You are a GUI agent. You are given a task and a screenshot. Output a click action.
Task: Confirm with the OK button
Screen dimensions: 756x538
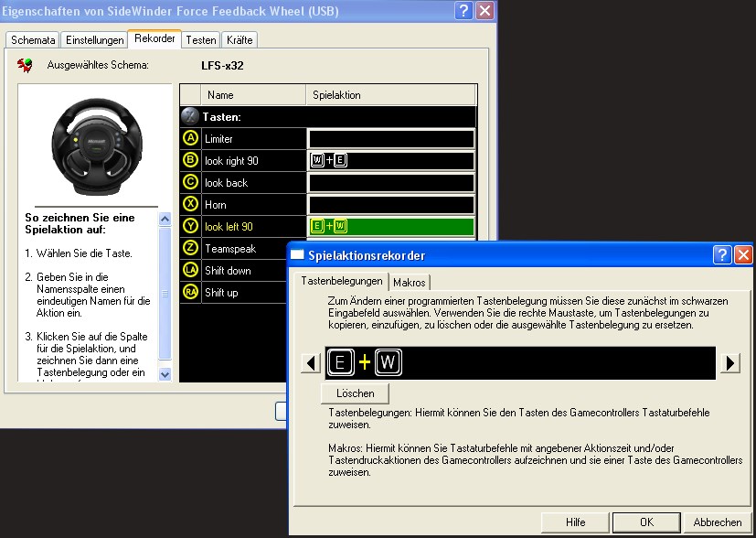pyautogui.click(x=646, y=522)
